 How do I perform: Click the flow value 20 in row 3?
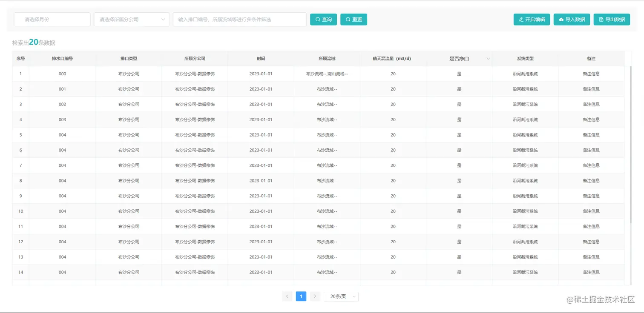(x=393, y=105)
